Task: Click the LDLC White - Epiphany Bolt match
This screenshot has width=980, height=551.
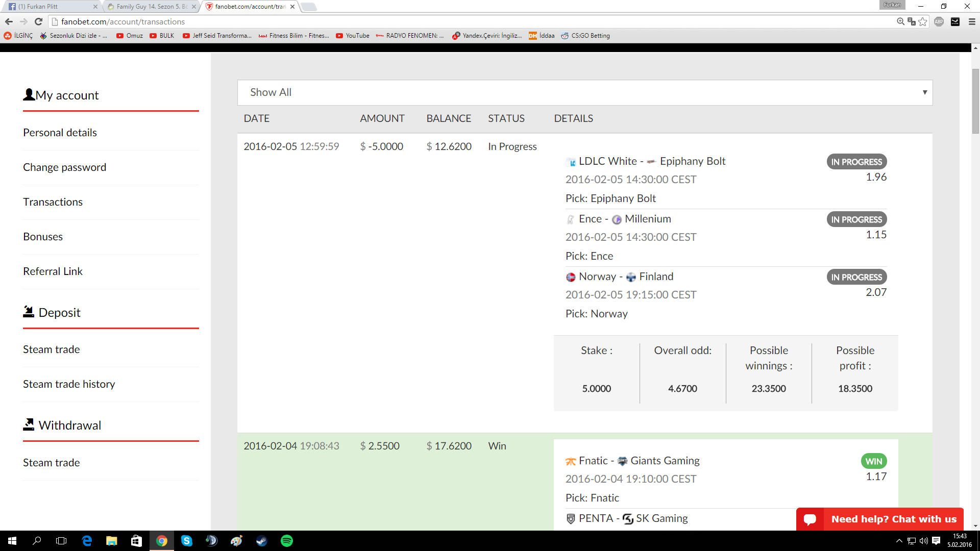Action: click(645, 161)
